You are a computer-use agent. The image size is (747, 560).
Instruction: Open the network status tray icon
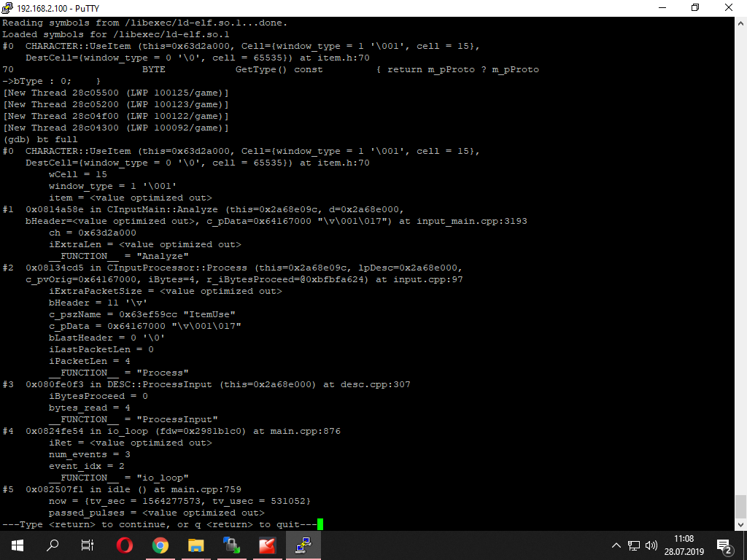(634, 545)
